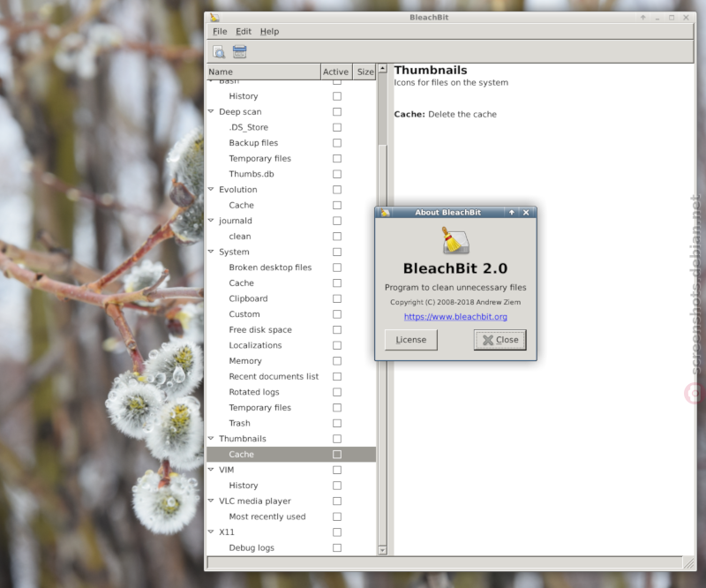Click the cleaner list scrollbar down arrow
Viewport: 706px width, 588px height.
pos(382,550)
